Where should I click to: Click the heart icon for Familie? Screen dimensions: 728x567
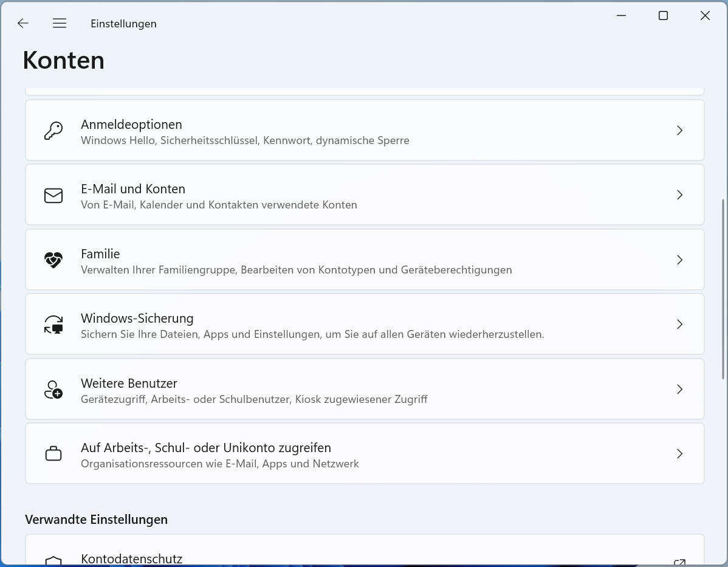53,260
